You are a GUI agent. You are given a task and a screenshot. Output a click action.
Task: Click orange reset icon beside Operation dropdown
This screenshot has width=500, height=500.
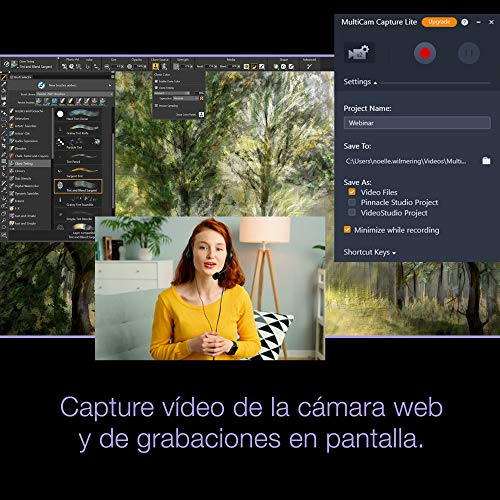tap(201, 99)
